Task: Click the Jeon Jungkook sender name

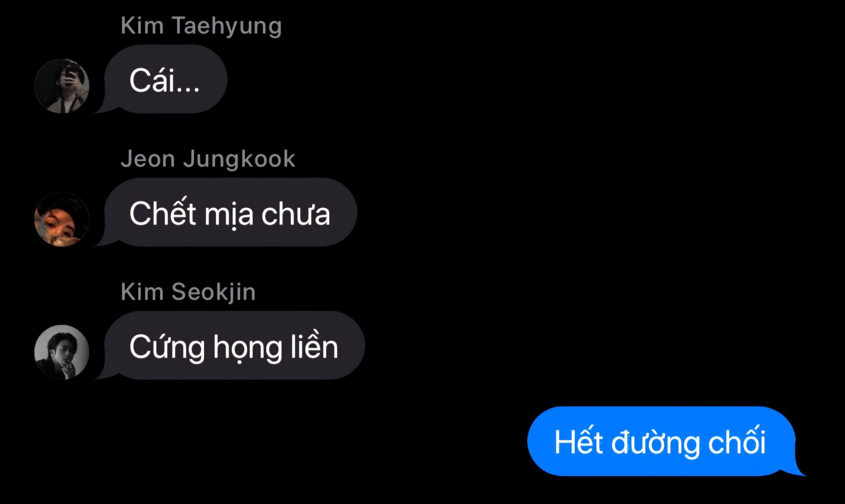Action: point(208,159)
